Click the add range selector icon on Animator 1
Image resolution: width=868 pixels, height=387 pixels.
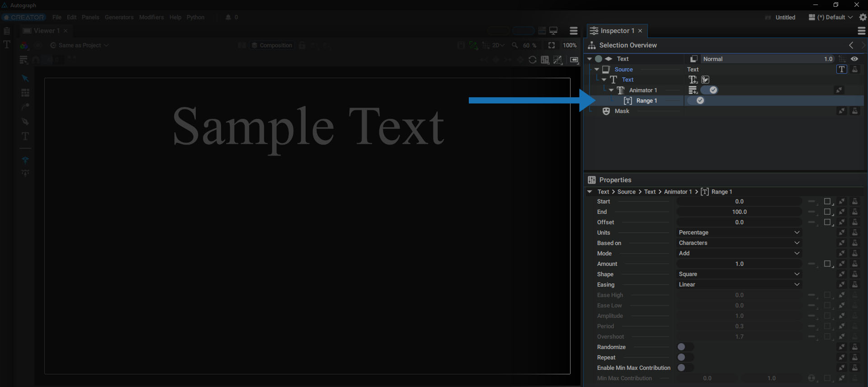click(x=693, y=90)
